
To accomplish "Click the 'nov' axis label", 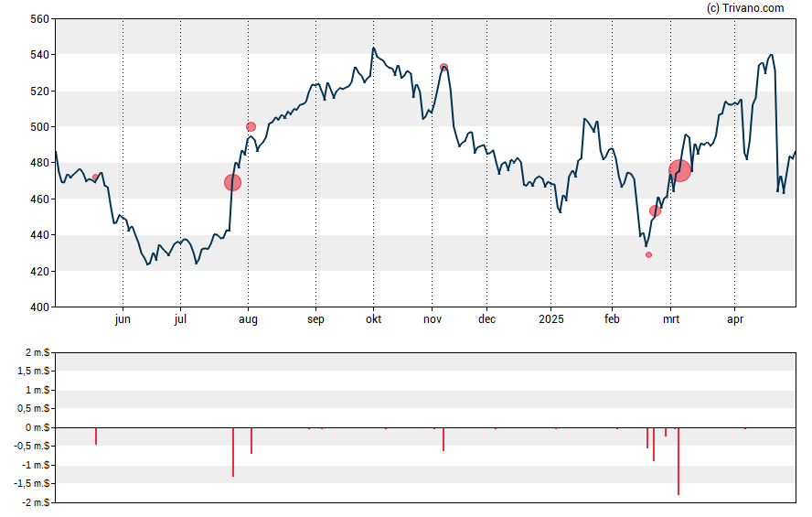I will [433, 319].
